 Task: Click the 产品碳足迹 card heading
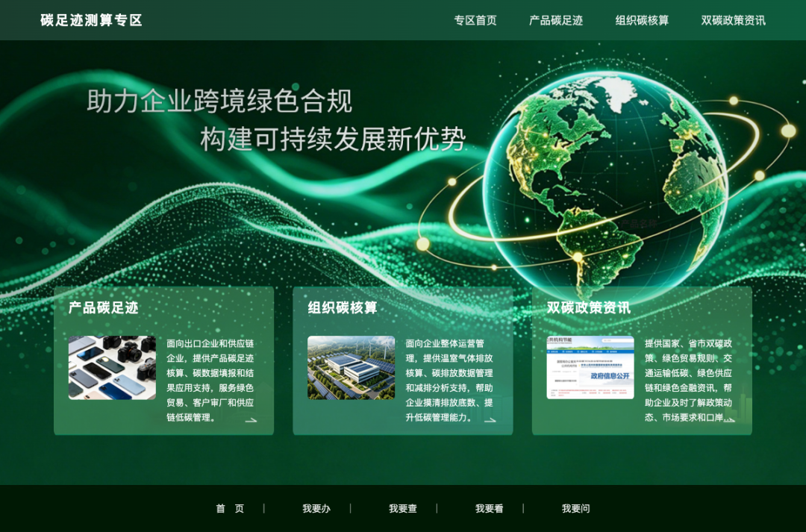pos(103,308)
